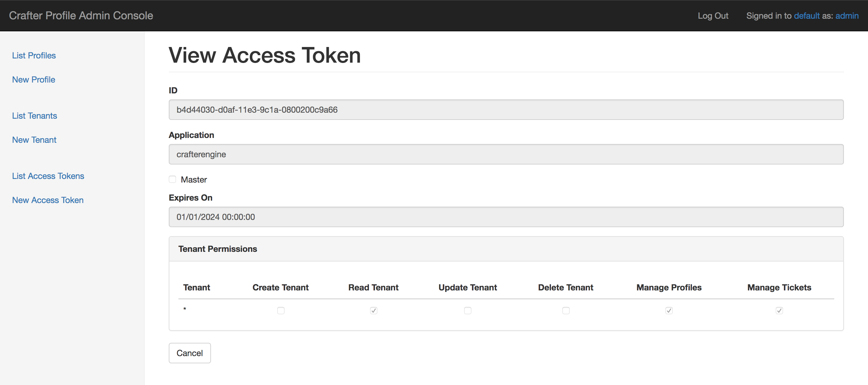Toggle Read Tenant permission for wildcard tenant

coord(374,310)
